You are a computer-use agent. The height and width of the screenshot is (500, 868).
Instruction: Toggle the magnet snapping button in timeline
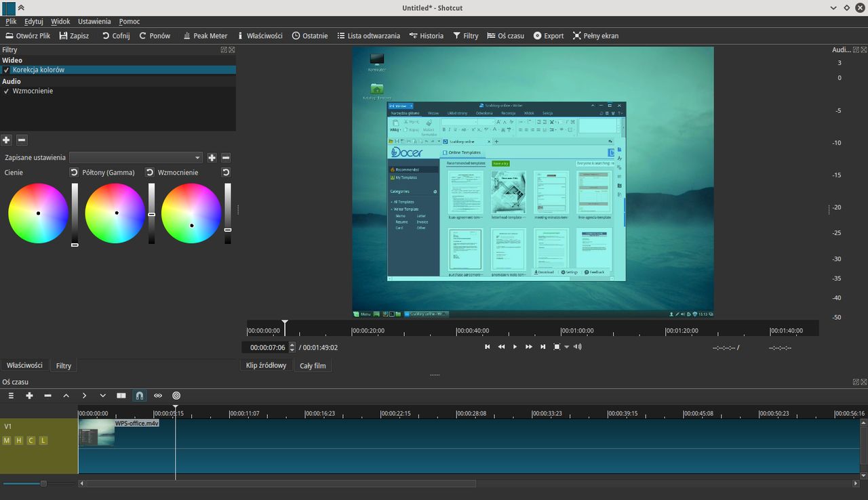point(139,396)
